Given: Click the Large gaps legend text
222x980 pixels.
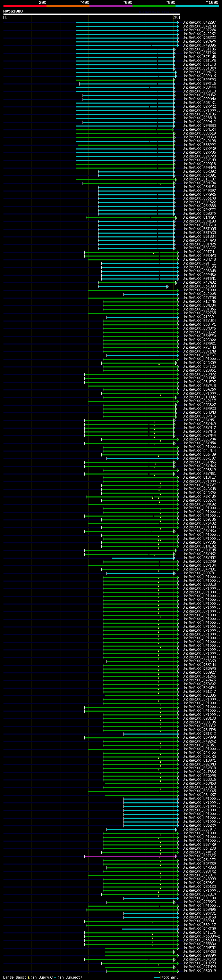Looking at the screenshot, I should pos(15,977).
